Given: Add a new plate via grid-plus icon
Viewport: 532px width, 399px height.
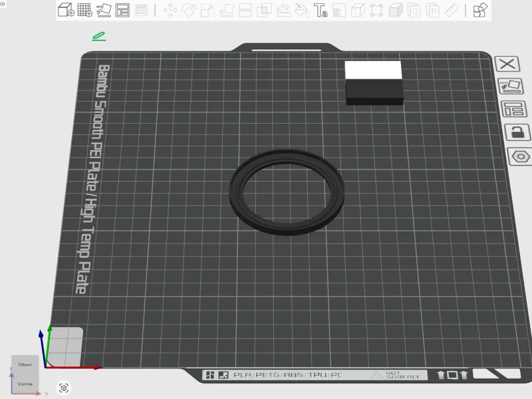Looking at the screenshot, I should pyautogui.click(x=85, y=10).
